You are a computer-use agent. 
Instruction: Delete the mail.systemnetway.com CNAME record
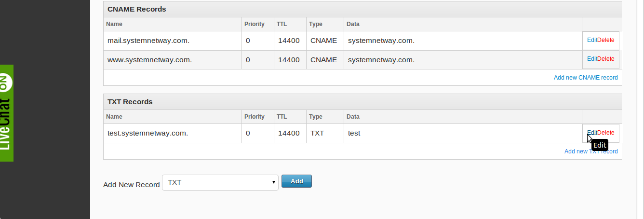pyautogui.click(x=606, y=40)
